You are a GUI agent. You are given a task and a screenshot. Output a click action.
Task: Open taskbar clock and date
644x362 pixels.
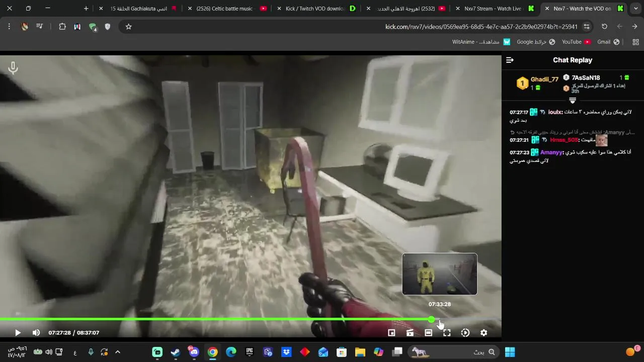(17, 352)
